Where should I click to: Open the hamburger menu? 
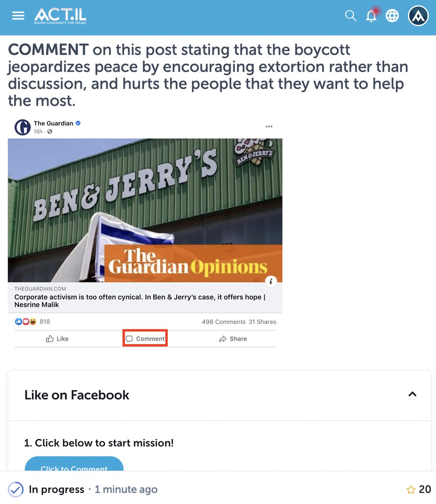pyautogui.click(x=18, y=16)
